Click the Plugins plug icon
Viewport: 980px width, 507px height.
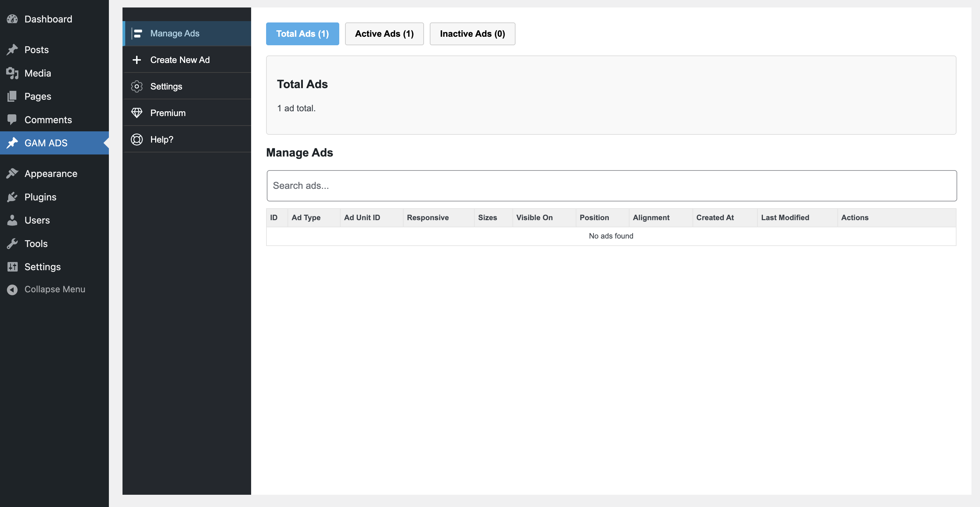[12, 197]
